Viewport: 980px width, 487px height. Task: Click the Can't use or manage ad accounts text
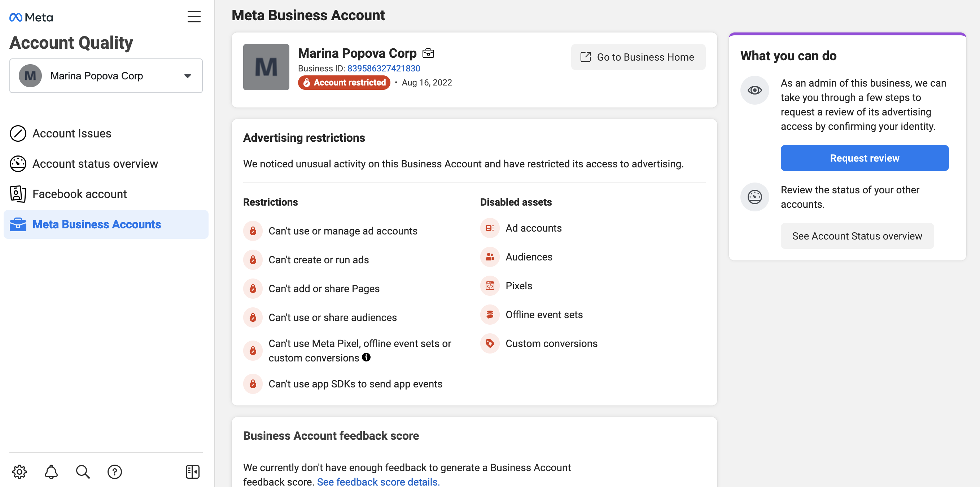tap(343, 231)
